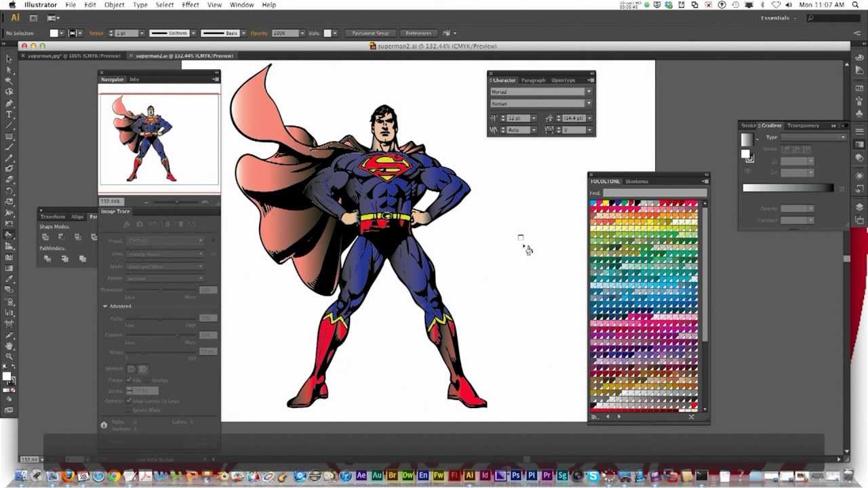Switch to the Paragraph tab
868x488 pixels.
click(534, 80)
